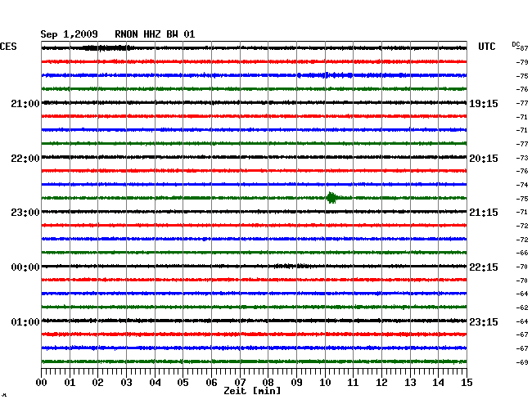Viewport: 532px width, 404px height.
Task: Click the "DC" offset column header
Action: (516, 44)
